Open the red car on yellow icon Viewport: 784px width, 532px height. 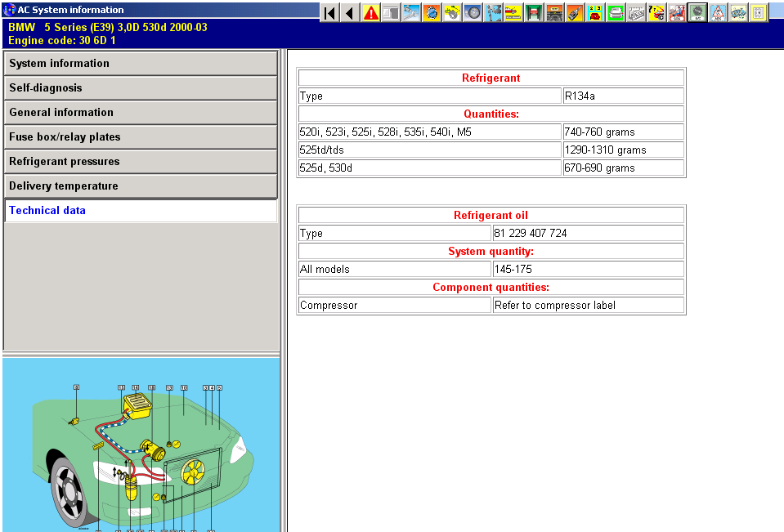514,13
